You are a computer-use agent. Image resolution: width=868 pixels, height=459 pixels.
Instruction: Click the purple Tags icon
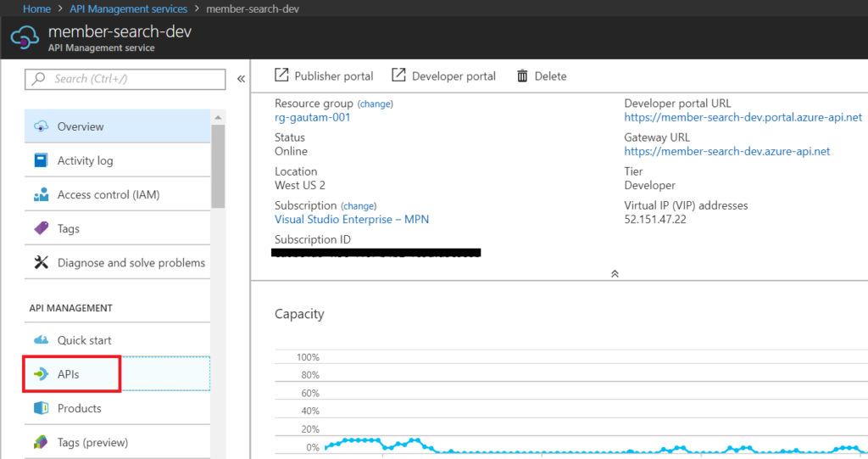click(x=42, y=228)
